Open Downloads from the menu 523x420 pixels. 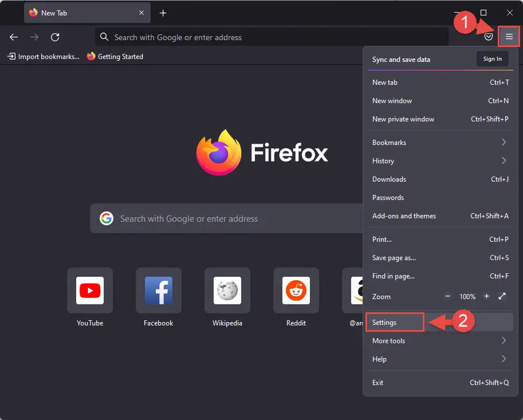tap(441, 179)
